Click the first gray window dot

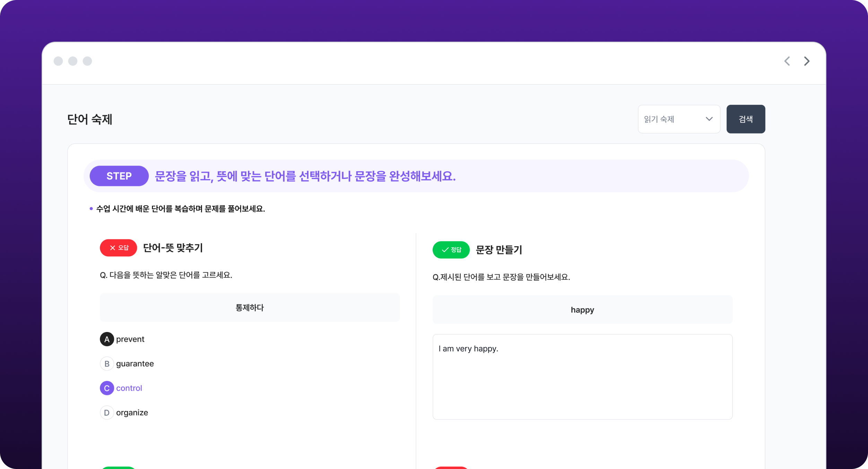pyautogui.click(x=58, y=61)
